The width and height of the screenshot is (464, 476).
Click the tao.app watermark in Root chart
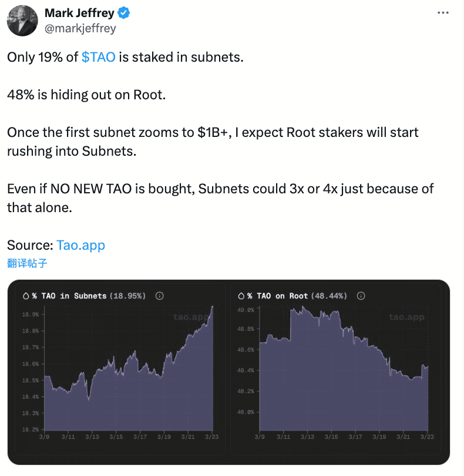click(x=406, y=317)
